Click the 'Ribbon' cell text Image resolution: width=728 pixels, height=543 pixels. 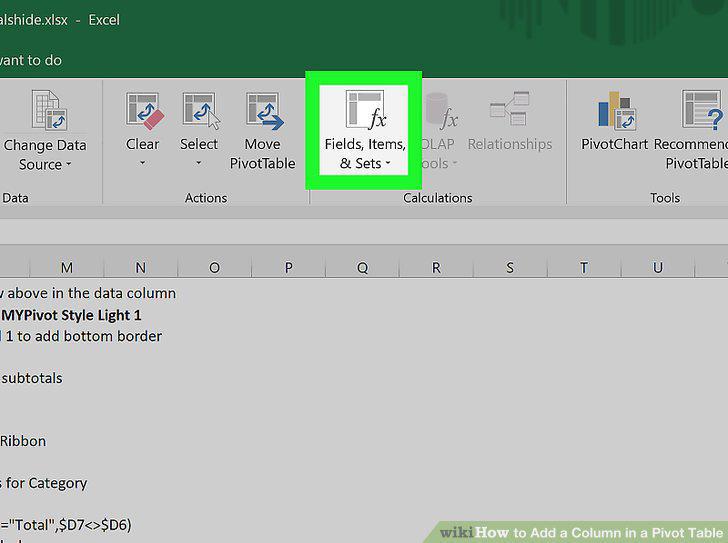click(23, 441)
